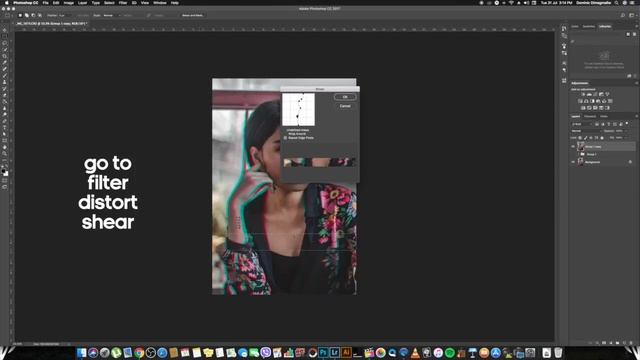Open Finder from the Dock

coord(81,352)
